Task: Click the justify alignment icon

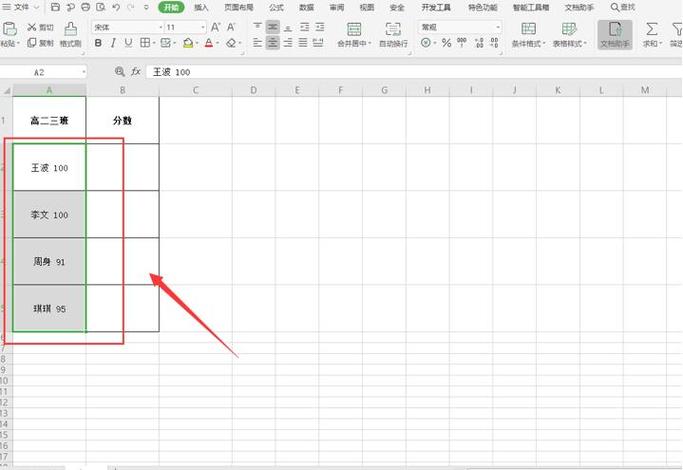Action: click(x=303, y=43)
